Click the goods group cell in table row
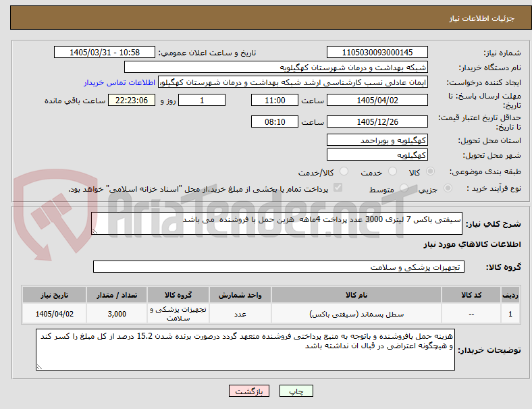532x409 pixels. (178, 314)
